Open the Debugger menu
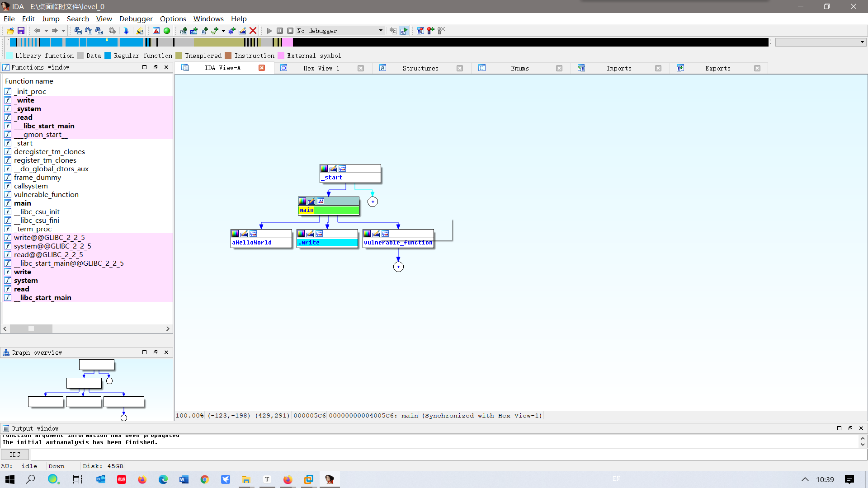Screen dimensions: 868x488 (136, 19)
